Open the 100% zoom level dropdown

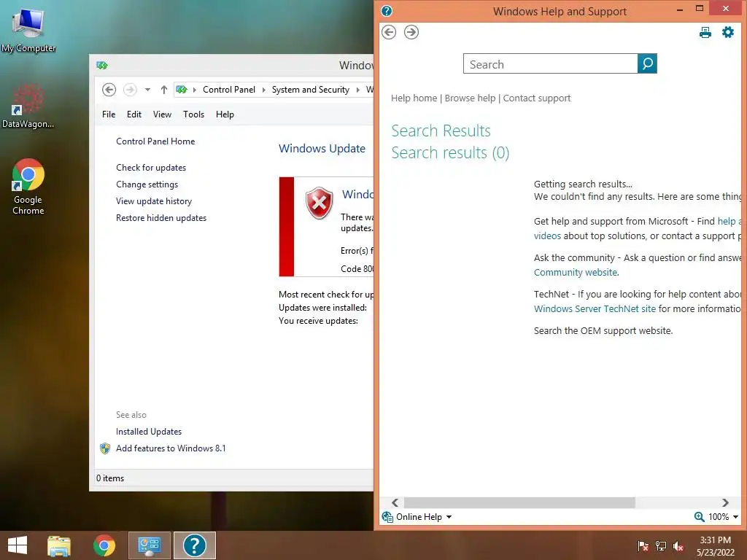click(735, 517)
